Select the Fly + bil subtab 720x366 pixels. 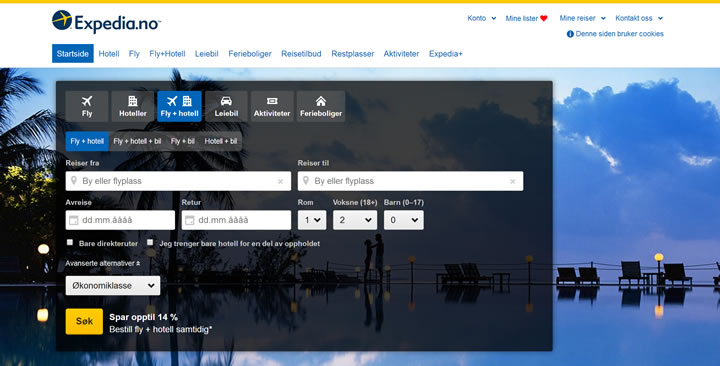click(183, 141)
